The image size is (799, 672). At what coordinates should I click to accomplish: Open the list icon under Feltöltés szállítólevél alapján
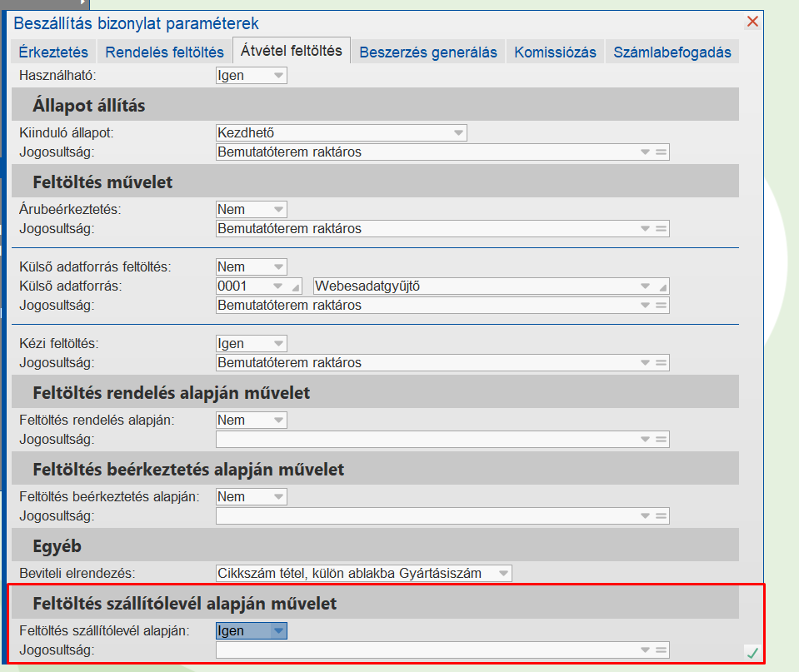[x=661, y=650]
